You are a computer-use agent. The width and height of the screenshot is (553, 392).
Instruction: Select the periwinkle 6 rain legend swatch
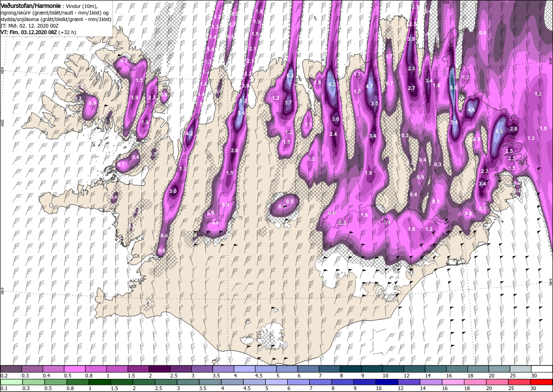click(x=299, y=382)
